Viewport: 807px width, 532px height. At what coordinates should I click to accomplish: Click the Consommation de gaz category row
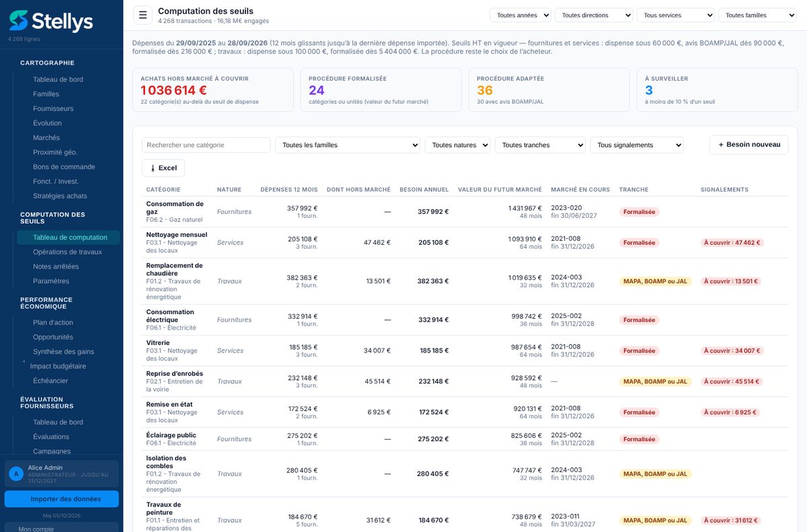[x=464, y=212]
